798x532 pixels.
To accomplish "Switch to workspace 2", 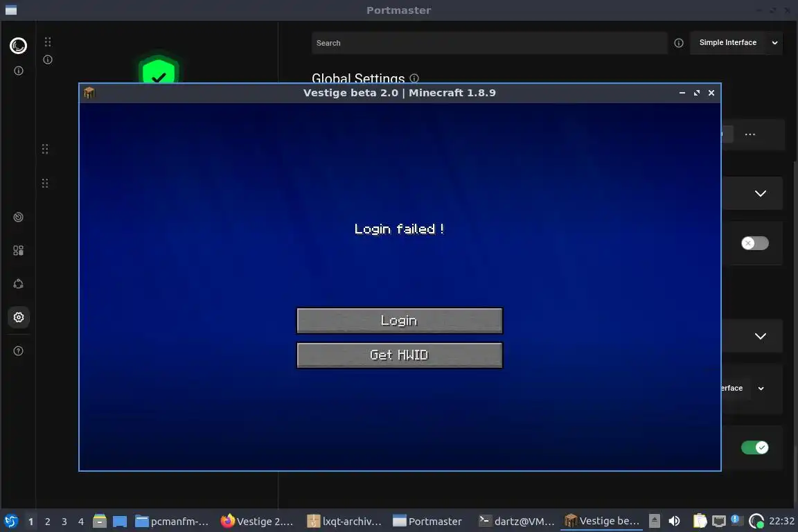I will pyautogui.click(x=48, y=522).
